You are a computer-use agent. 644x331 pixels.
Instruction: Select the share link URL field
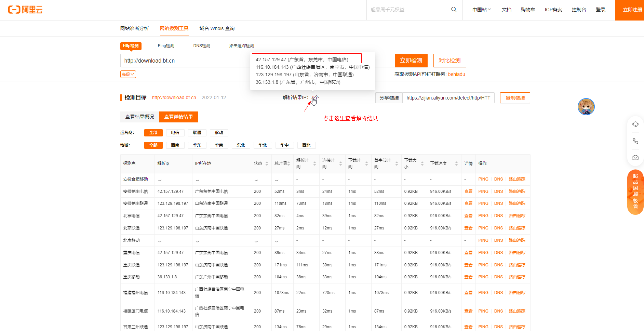pyautogui.click(x=448, y=98)
